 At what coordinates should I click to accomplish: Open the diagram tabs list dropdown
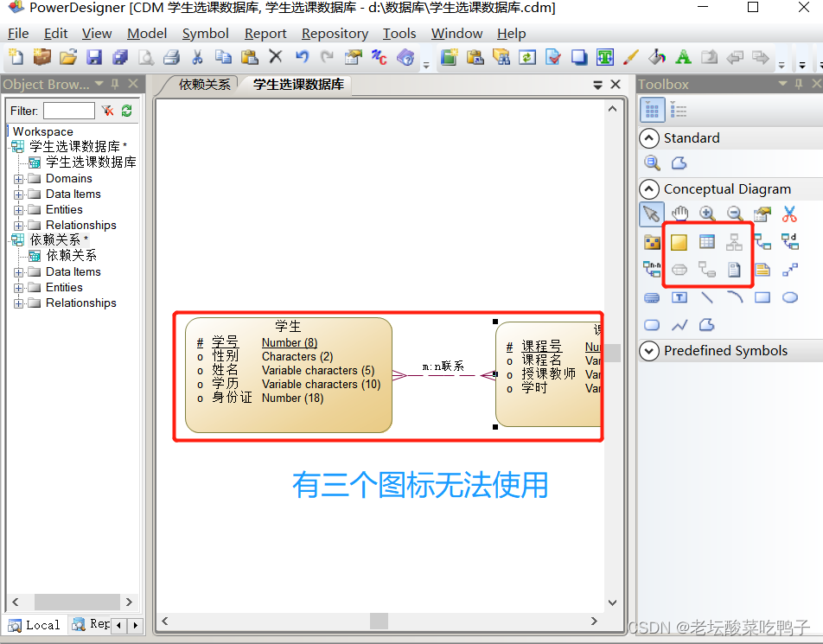tap(598, 85)
